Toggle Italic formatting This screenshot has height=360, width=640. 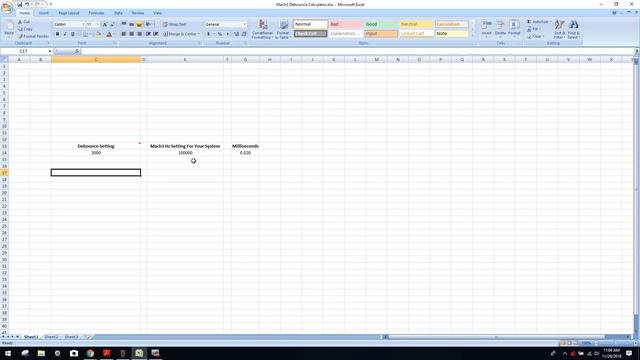[65, 34]
